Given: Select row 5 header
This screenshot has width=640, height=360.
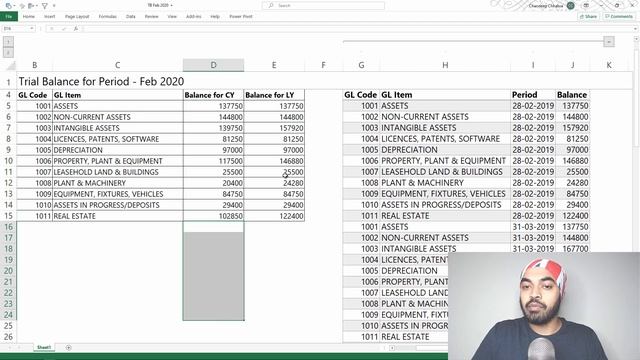Looking at the screenshot, I should click(8, 106).
